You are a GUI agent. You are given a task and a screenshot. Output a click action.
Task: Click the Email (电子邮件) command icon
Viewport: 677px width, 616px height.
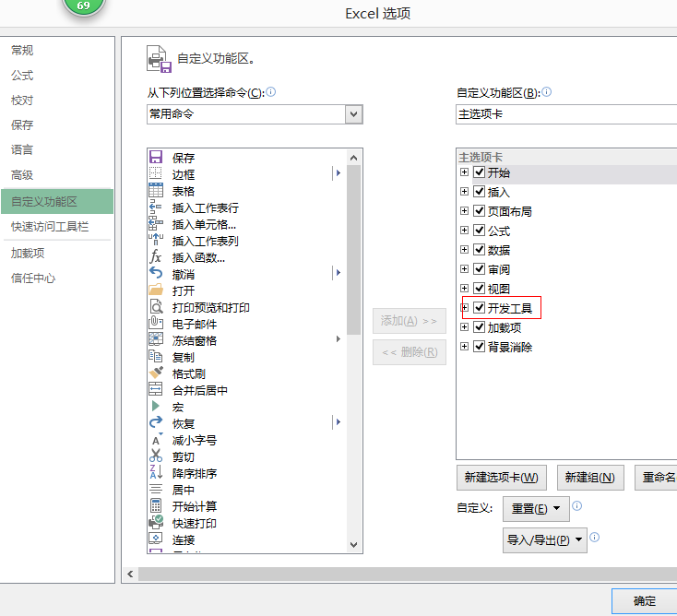[x=156, y=324]
